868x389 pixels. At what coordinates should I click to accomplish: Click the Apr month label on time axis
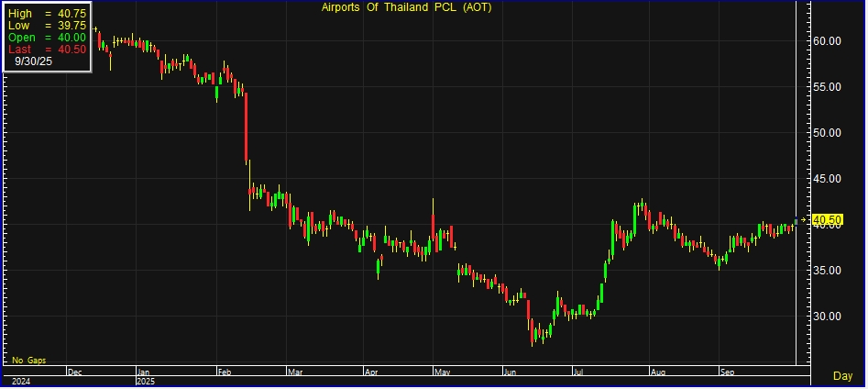[371, 372]
